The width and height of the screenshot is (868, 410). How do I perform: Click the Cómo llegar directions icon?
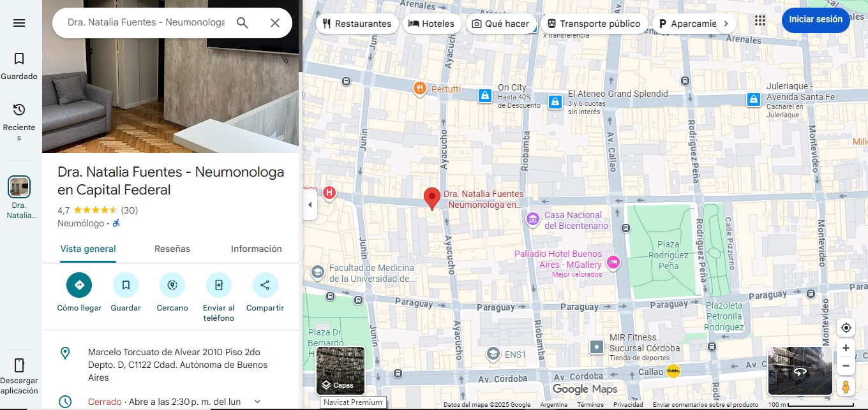coord(79,285)
